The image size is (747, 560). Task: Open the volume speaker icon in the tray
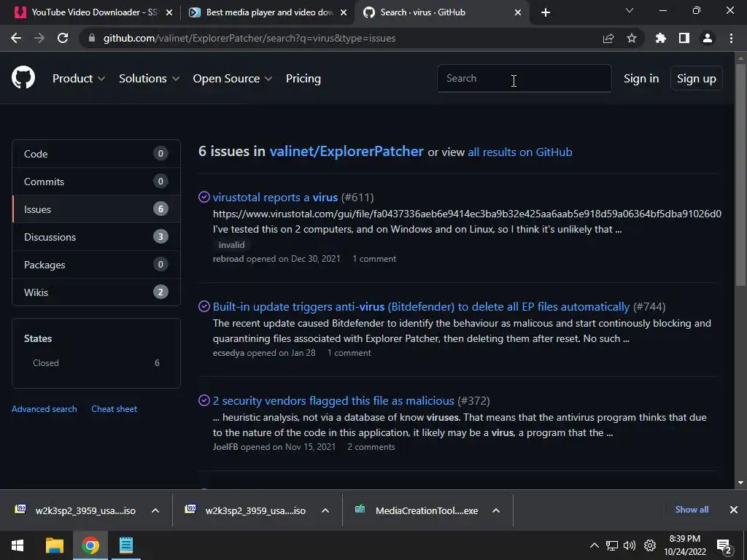pyautogui.click(x=630, y=545)
